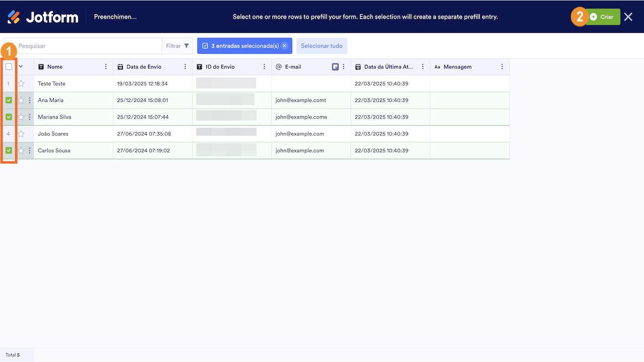Click the Jotform logo
Screen dimensions: 644x362
[43, 17]
